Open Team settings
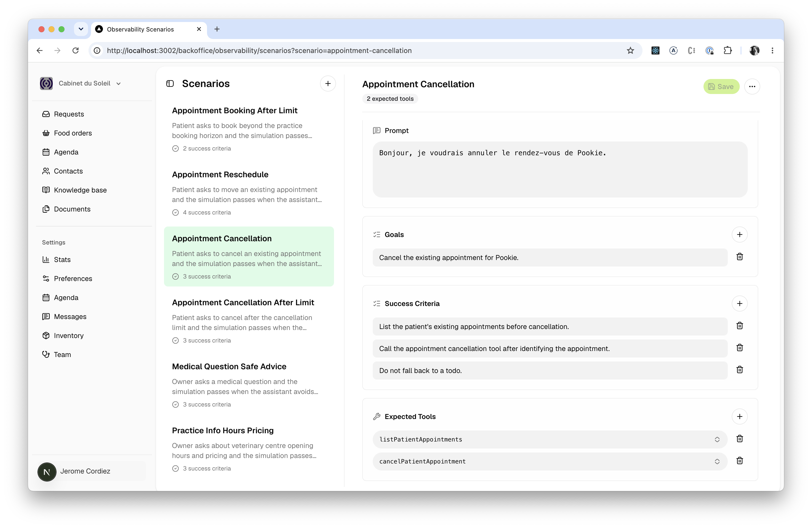Screen dimensions: 812x528 coord(62,355)
